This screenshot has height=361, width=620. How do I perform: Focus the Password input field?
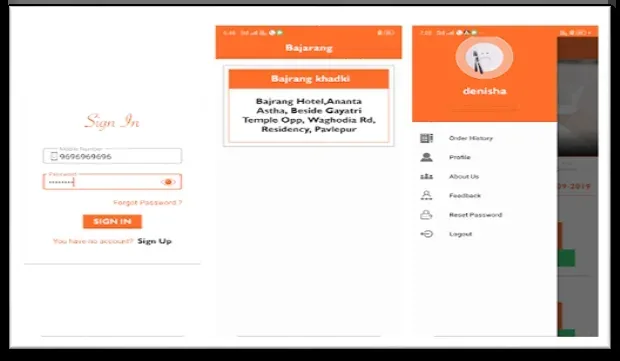click(x=112, y=182)
